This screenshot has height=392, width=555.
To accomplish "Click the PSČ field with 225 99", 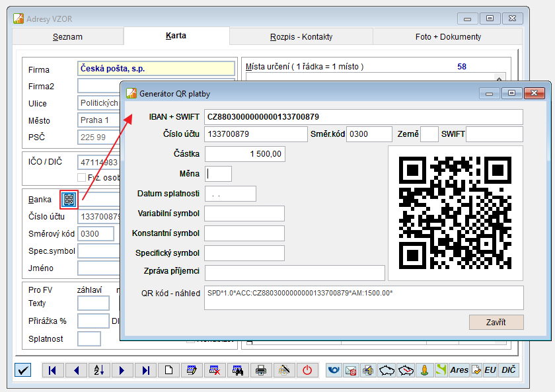I will (x=99, y=137).
